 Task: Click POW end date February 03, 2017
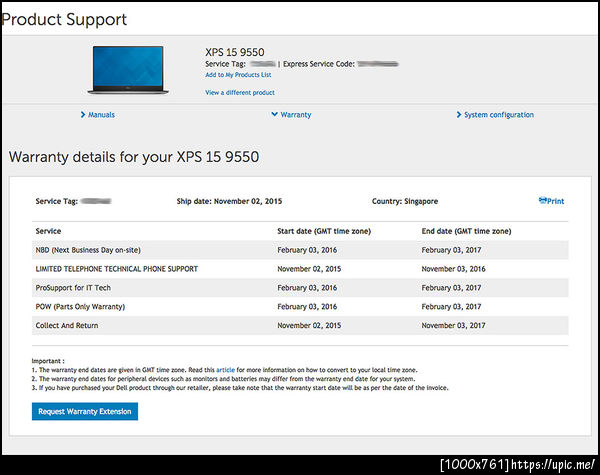(x=452, y=307)
